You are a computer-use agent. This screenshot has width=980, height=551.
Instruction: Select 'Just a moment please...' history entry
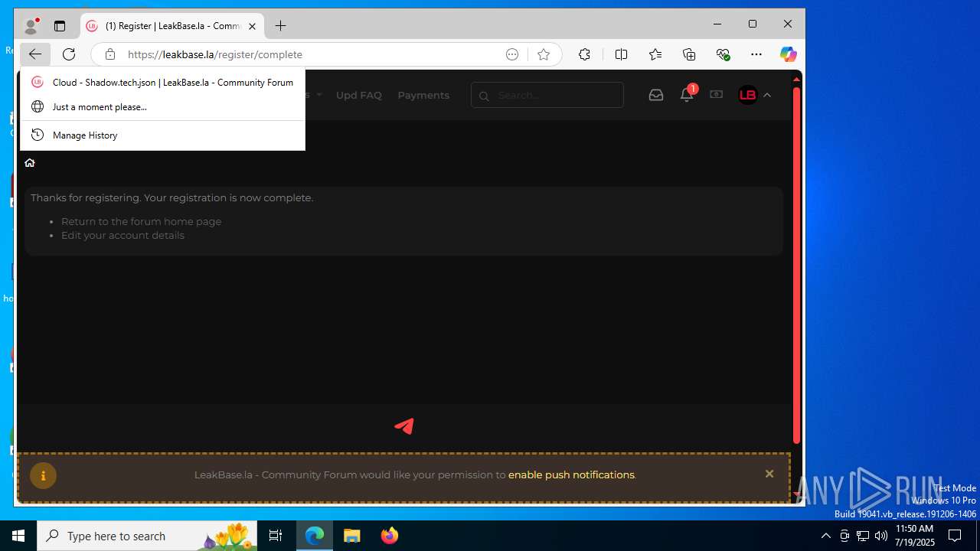point(162,106)
